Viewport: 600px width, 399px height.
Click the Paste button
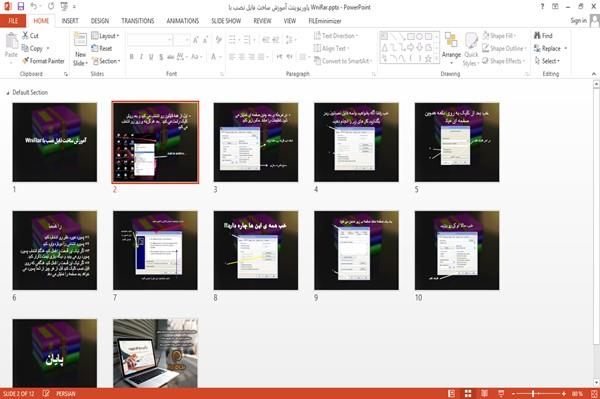(x=11, y=46)
